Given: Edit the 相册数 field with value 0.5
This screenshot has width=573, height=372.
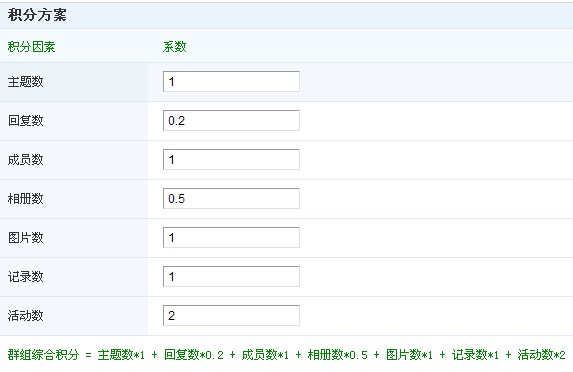Looking at the screenshot, I should tap(231, 198).
